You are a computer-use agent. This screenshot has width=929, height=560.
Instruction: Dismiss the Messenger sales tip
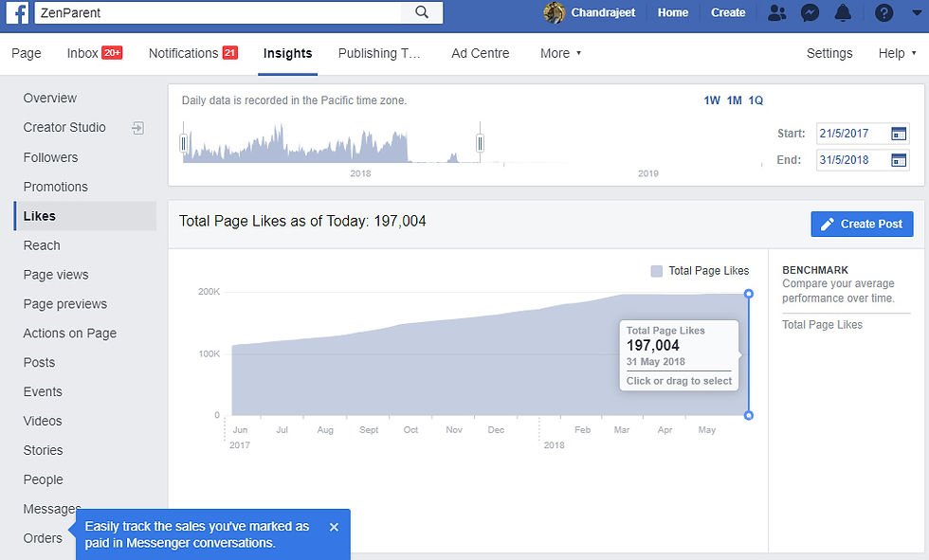click(334, 527)
